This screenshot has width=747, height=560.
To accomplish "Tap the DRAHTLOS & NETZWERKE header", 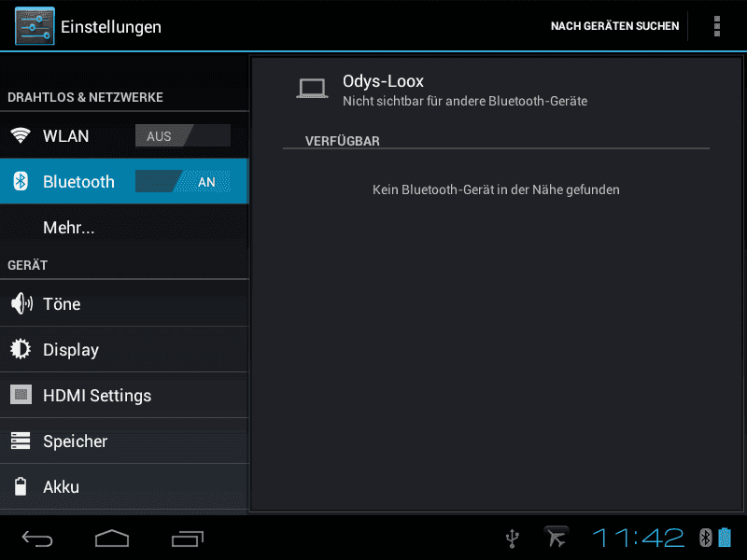I will [85, 97].
